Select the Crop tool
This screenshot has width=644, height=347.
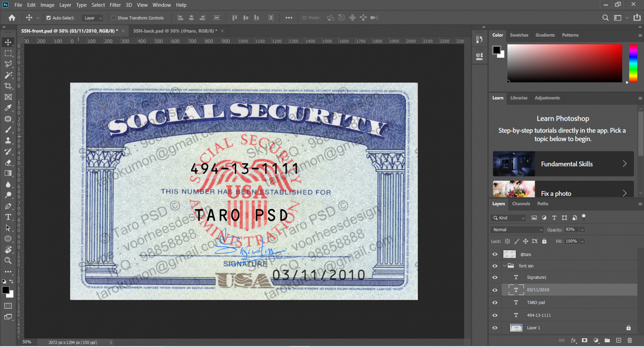click(8, 86)
